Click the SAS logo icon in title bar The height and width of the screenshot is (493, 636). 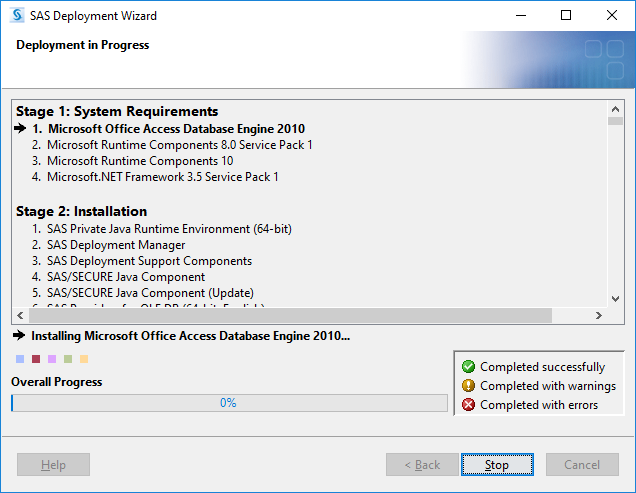point(17,15)
